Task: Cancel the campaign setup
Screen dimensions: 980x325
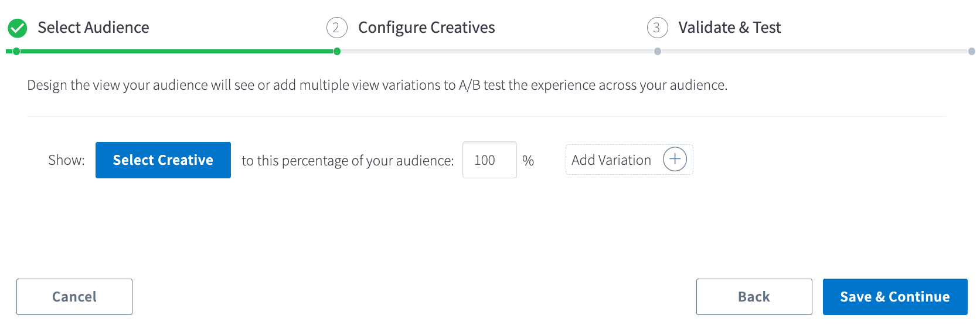Action: [74, 297]
